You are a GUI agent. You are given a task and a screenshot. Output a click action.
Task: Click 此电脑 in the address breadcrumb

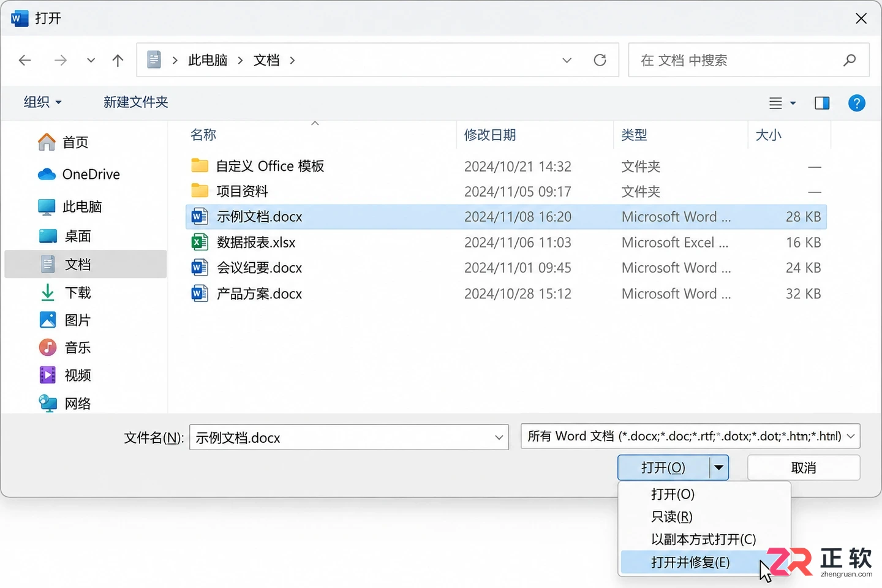208,60
